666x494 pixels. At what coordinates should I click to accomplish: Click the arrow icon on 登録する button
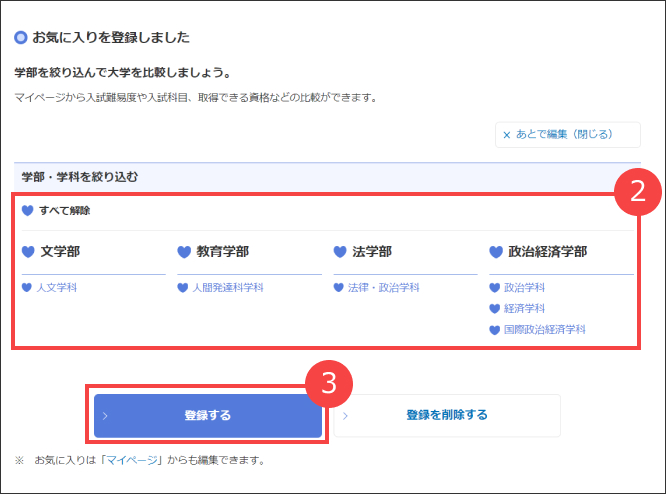pos(105,415)
